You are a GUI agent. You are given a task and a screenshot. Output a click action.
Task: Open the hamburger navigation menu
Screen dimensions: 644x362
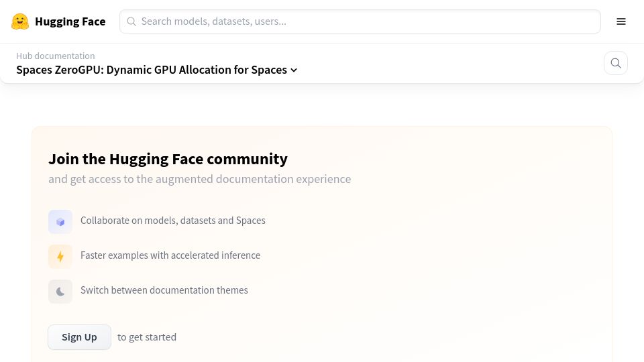621,21
